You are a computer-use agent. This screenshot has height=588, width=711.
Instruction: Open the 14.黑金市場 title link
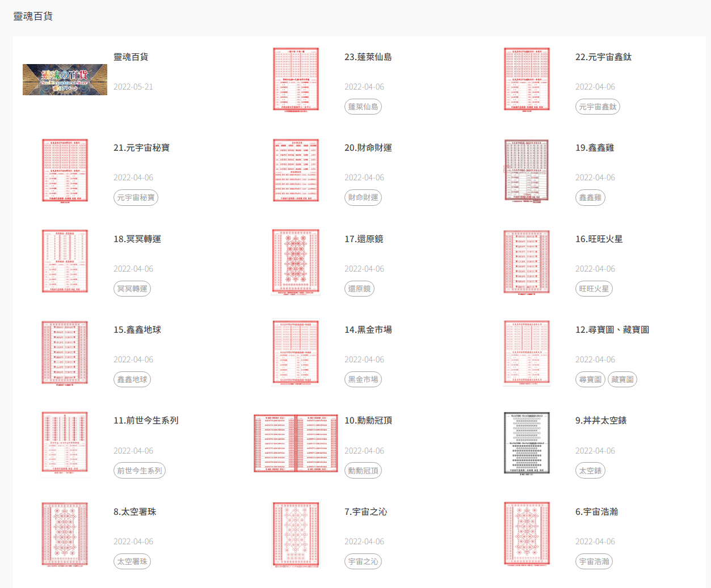(368, 329)
